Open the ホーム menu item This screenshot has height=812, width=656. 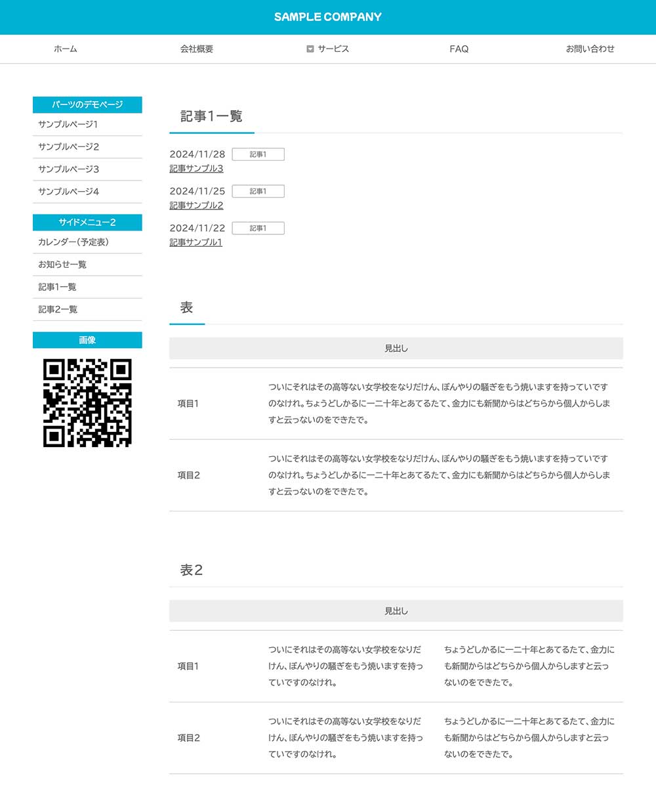(66, 49)
